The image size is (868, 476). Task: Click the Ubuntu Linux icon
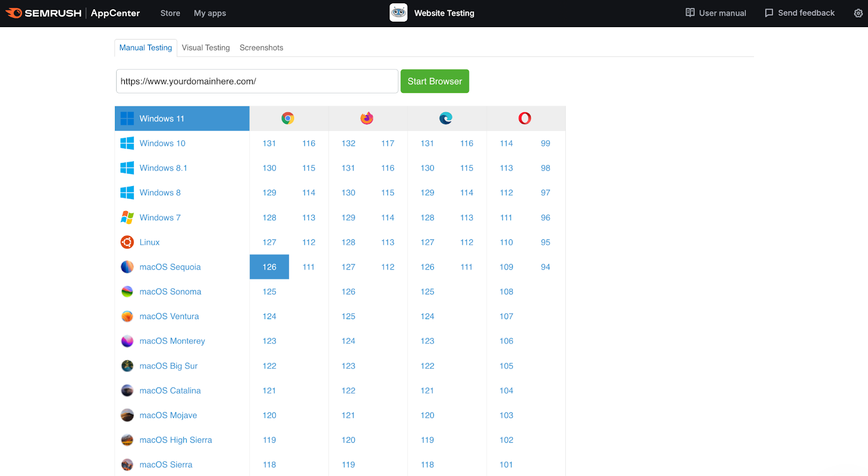coord(127,242)
